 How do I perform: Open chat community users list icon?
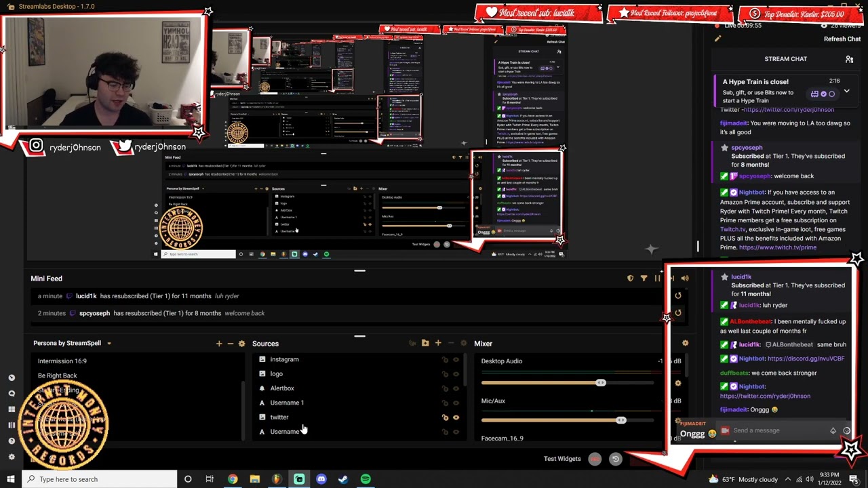[849, 59]
